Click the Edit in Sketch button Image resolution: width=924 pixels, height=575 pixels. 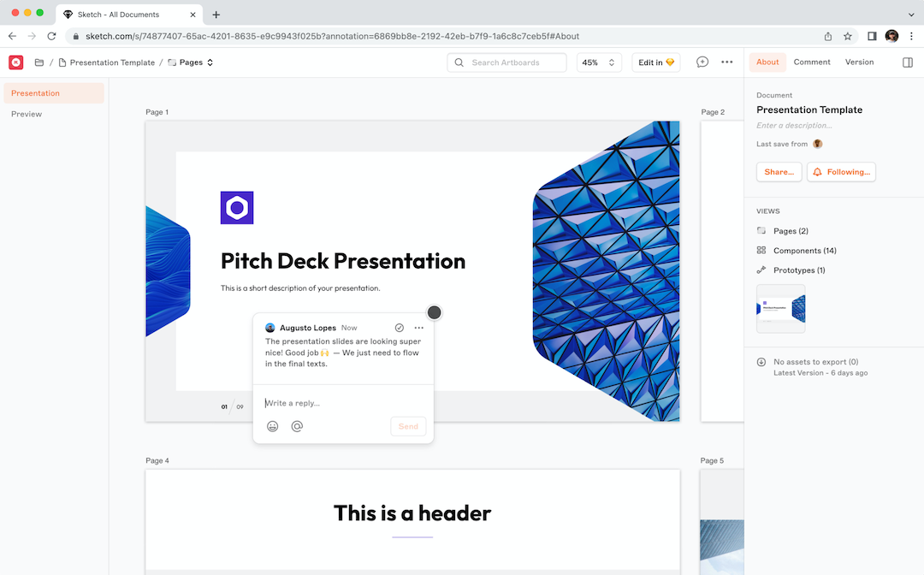[x=656, y=62]
